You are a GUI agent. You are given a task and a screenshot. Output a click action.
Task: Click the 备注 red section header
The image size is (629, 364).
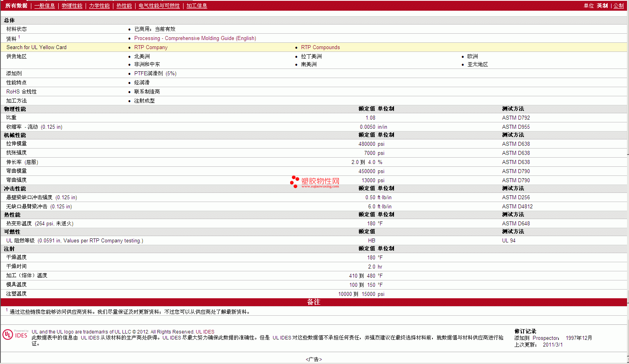click(x=314, y=302)
